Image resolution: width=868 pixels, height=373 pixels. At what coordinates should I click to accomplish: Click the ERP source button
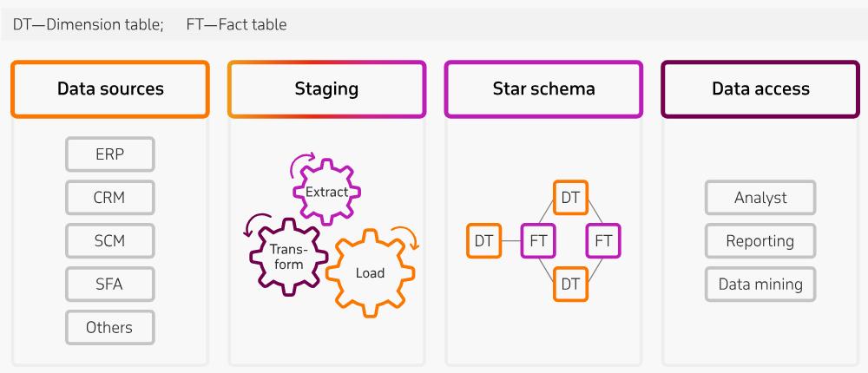(x=109, y=154)
